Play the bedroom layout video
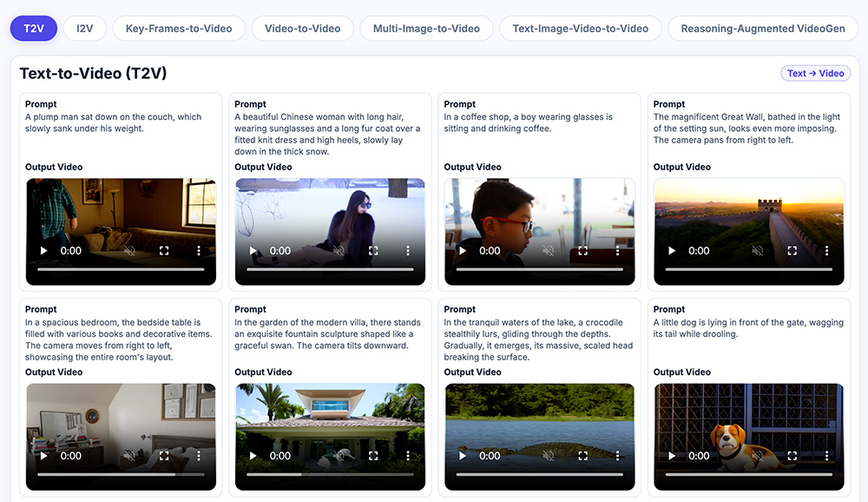This screenshot has width=868, height=502. point(44,456)
